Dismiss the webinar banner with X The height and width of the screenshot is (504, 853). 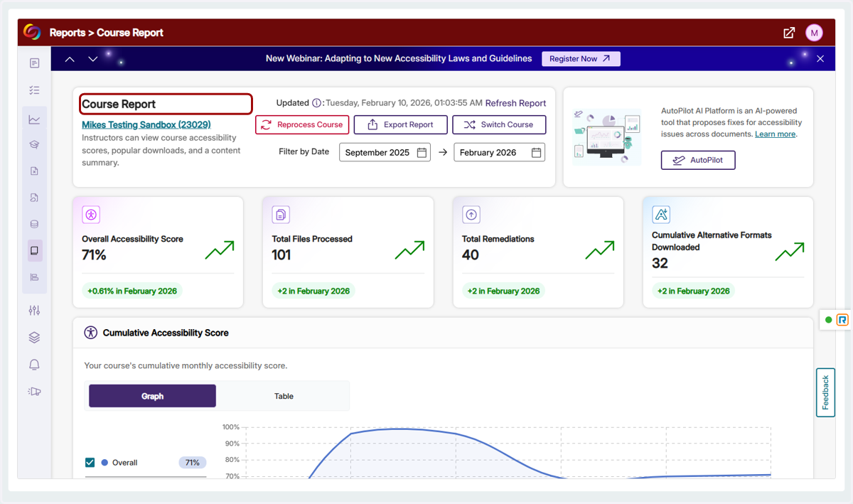pyautogui.click(x=820, y=59)
